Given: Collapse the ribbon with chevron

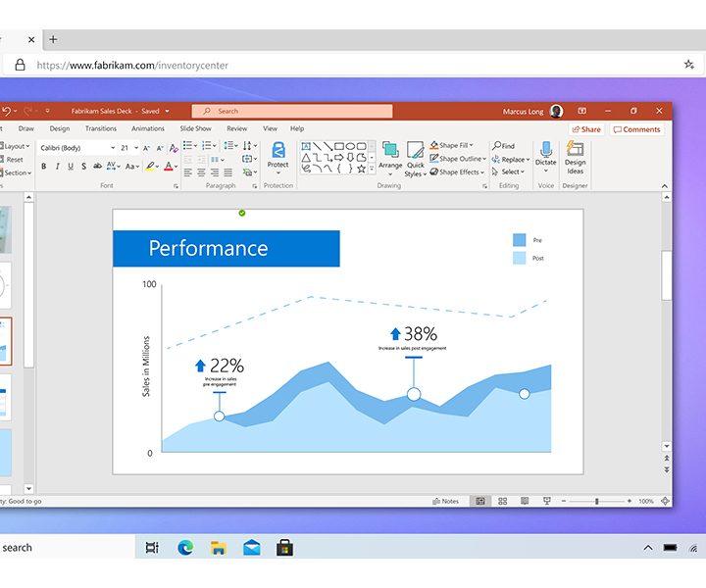Looking at the screenshot, I should [665, 186].
